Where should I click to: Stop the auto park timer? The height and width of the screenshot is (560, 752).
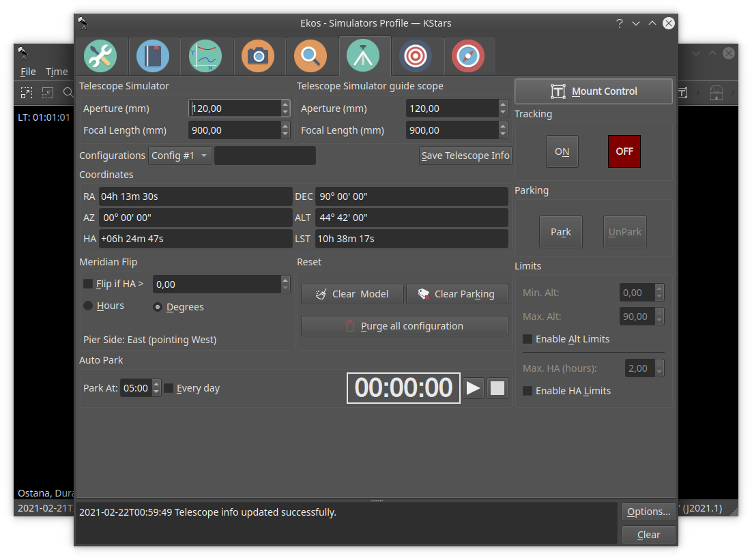(497, 388)
